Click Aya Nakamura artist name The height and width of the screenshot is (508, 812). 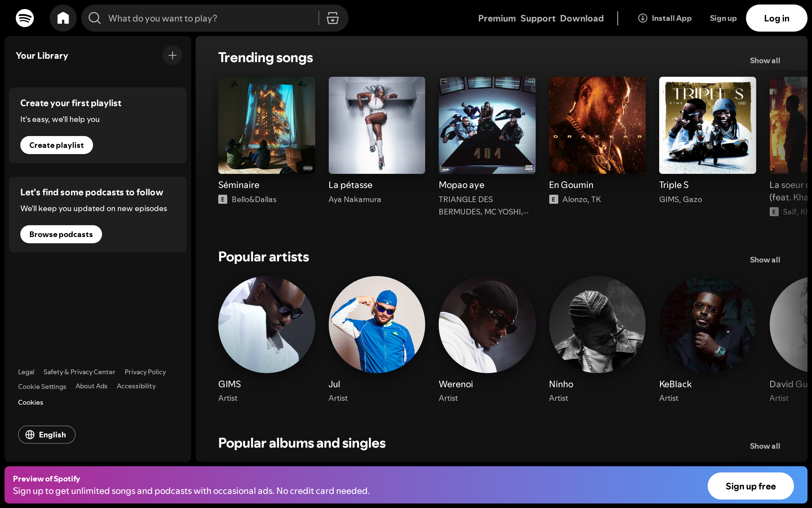coord(355,199)
